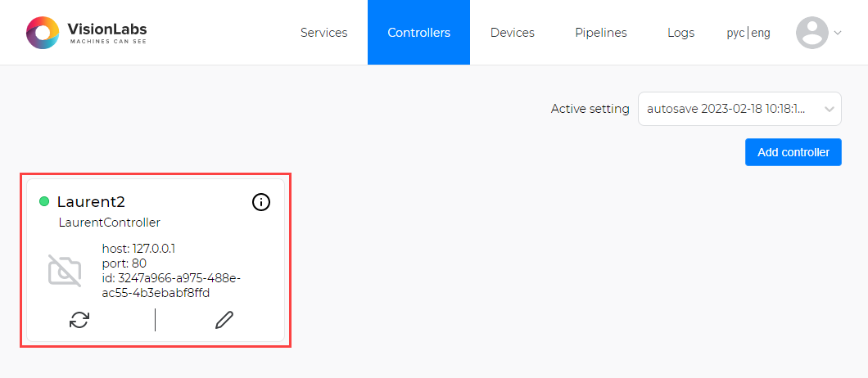Click the crossed-out camera icon
868x378 pixels.
pos(65,271)
